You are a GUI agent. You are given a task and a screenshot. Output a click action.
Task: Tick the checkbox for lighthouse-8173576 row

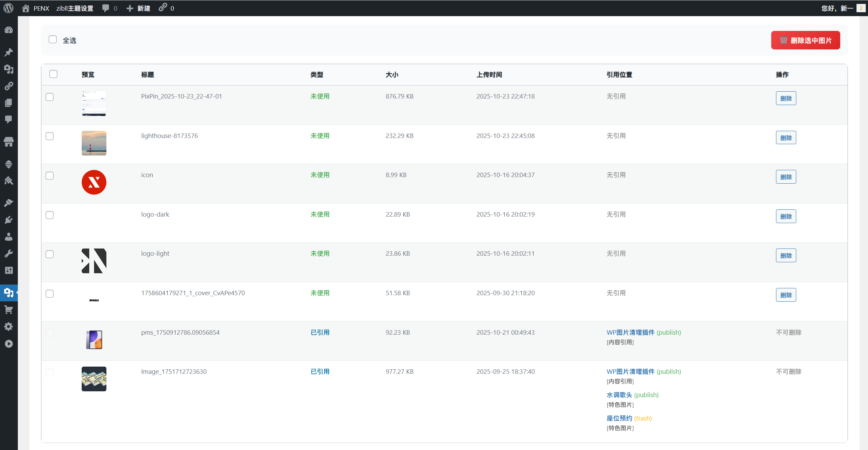[x=50, y=136]
